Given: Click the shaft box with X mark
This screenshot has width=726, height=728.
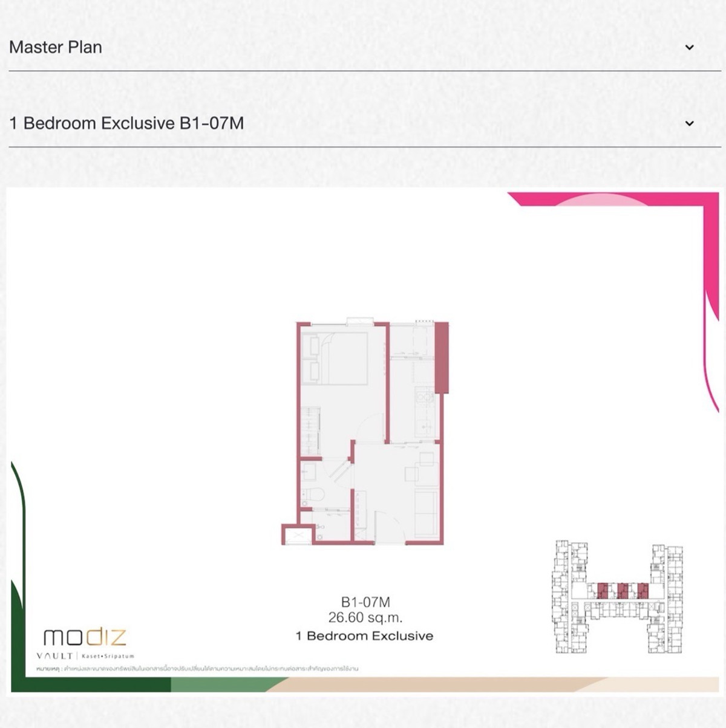Looking at the screenshot, I should (x=298, y=535).
